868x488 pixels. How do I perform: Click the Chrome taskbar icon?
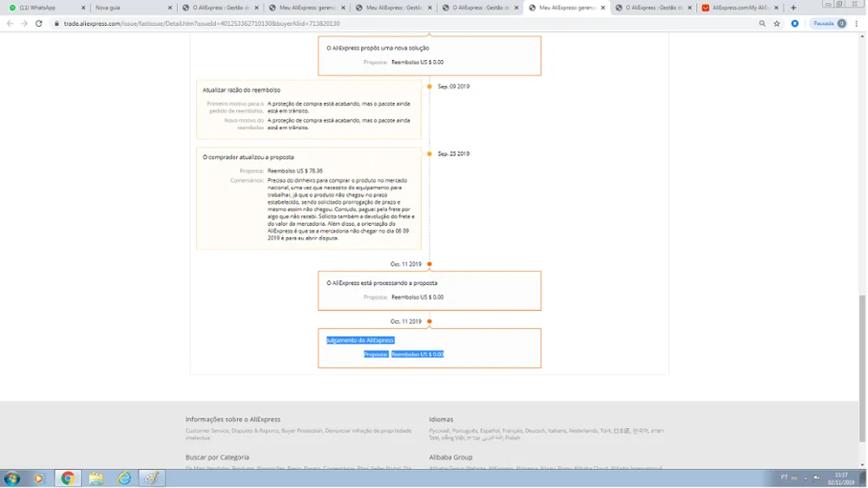click(68, 478)
